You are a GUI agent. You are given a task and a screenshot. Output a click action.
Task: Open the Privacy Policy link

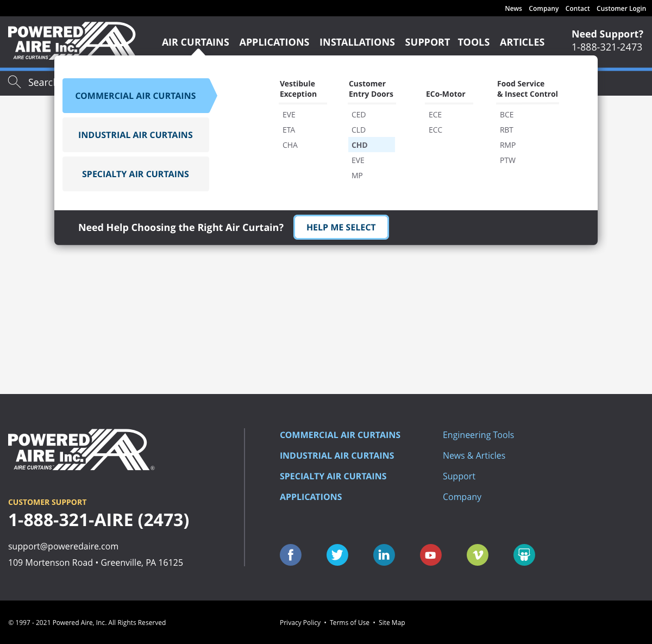coord(300,623)
